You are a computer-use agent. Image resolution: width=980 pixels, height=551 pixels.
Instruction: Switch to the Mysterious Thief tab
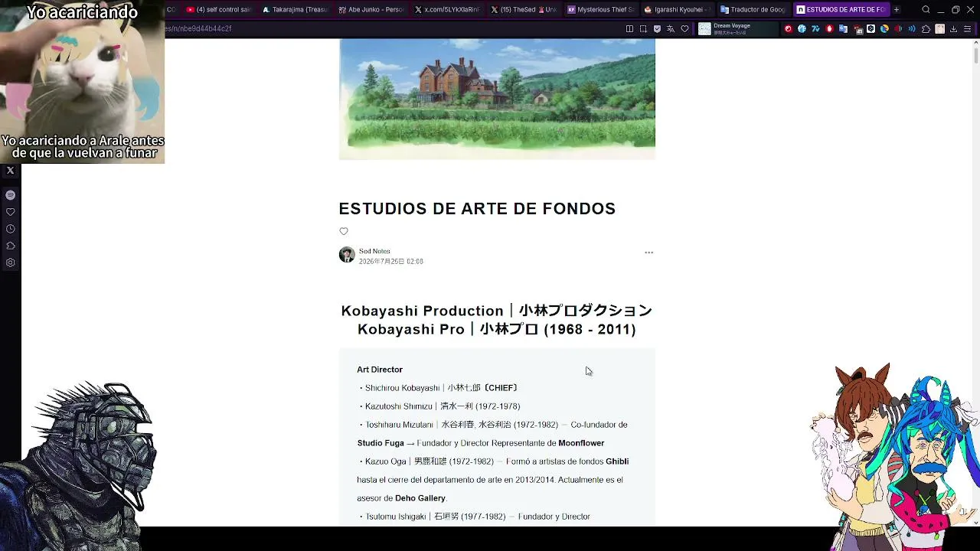600,10
